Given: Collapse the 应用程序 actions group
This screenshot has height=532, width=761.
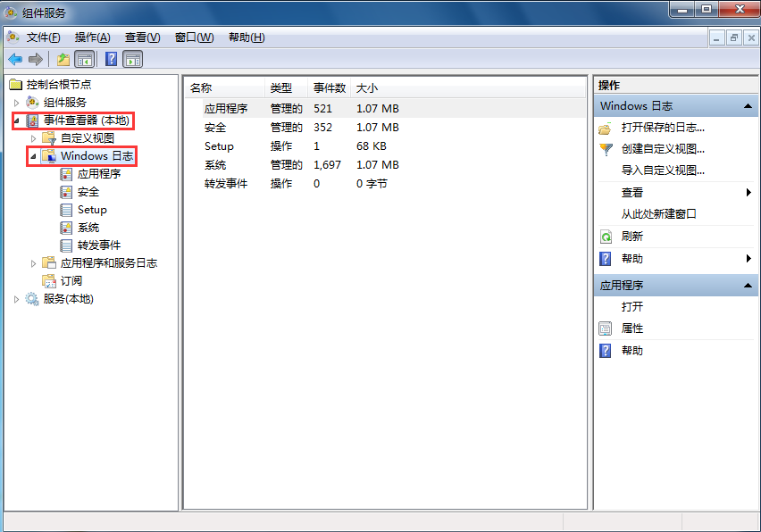Looking at the screenshot, I should [x=747, y=285].
